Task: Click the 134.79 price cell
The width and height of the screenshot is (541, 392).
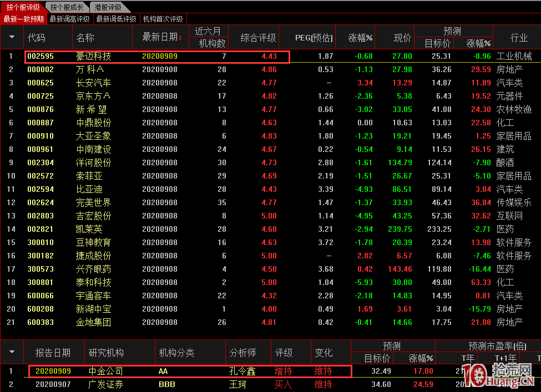Action: 400,162
